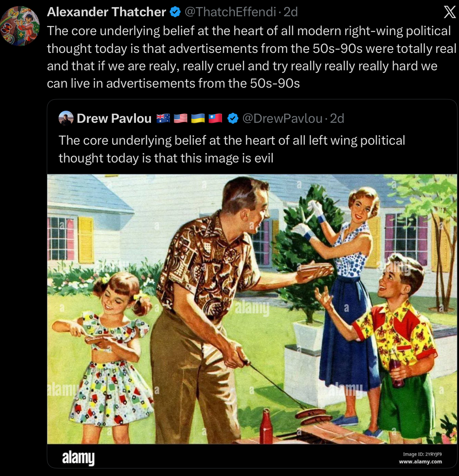The width and height of the screenshot is (459, 476).
Task: Click the quoted post's 2d timestamp
Action: click(337, 119)
